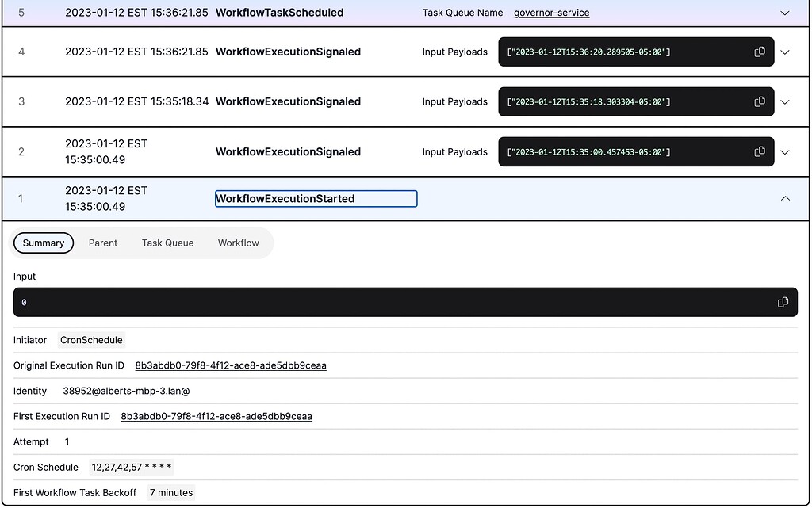Select the WorkflowTaskScheduled event row

point(278,13)
